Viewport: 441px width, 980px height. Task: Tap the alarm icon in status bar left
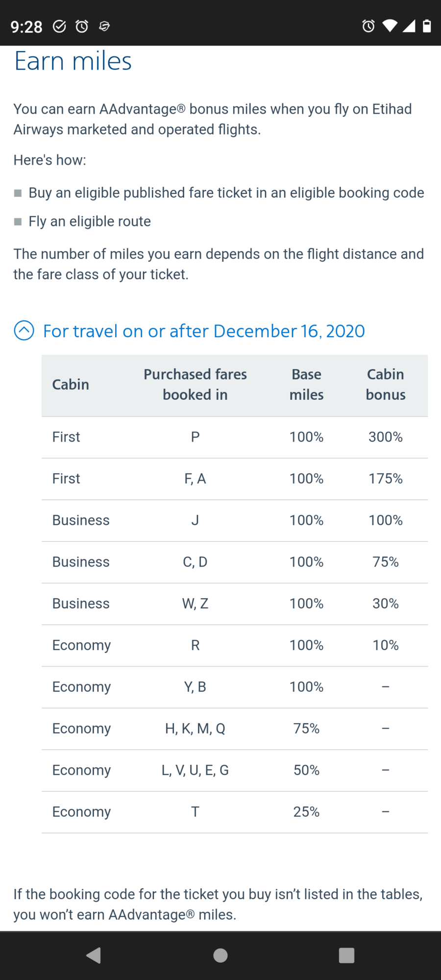(82, 26)
